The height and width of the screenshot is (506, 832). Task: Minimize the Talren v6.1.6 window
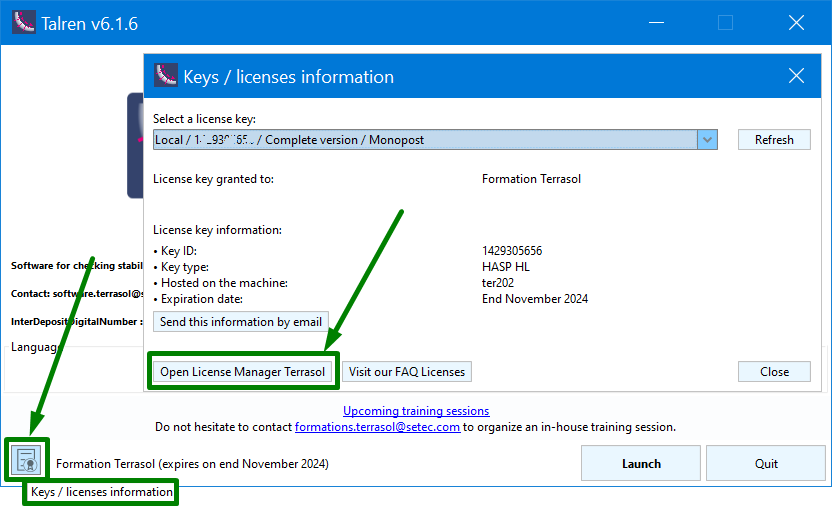pyautogui.click(x=656, y=23)
